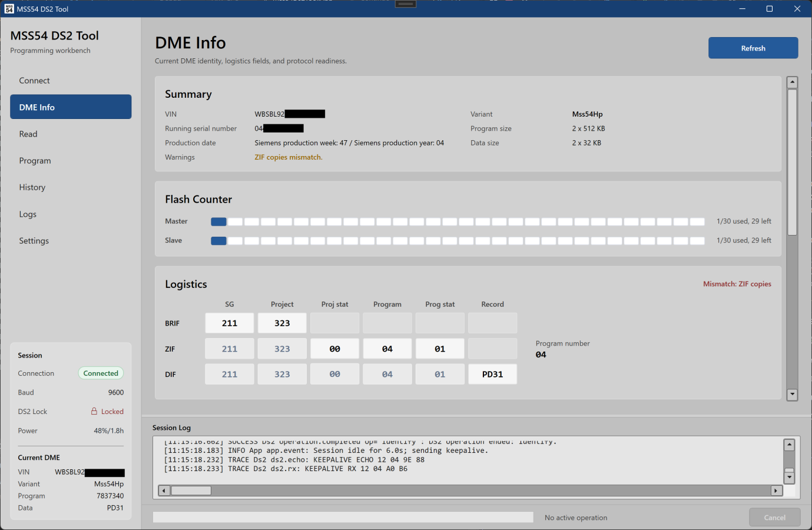Click the empty BRIF Program field

tap(387, 323)
